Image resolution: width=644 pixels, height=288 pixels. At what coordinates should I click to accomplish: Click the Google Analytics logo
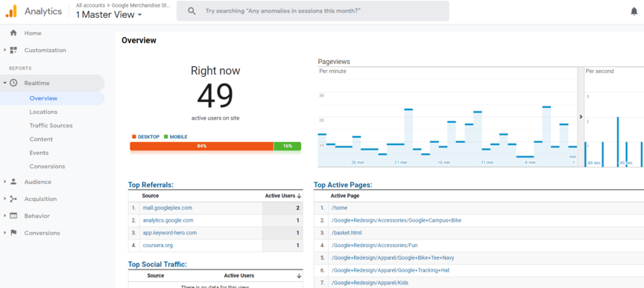pyautogui.click(x=11, y=11)
